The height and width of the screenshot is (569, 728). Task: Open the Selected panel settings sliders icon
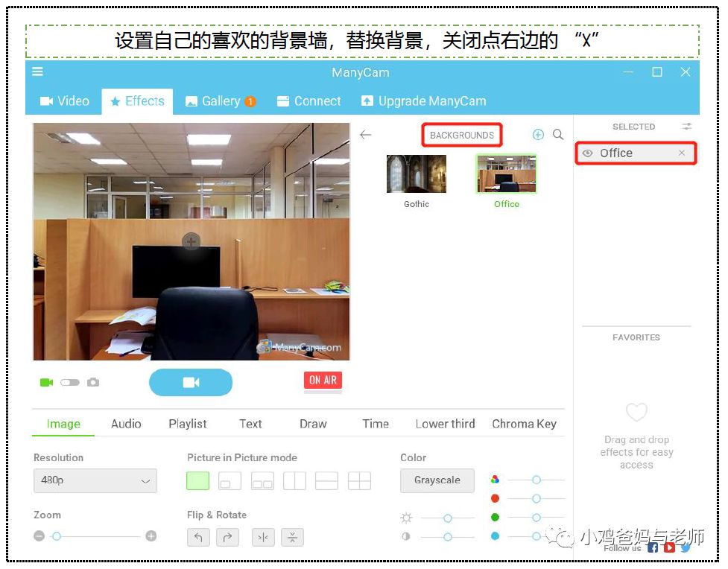point(687,127)
